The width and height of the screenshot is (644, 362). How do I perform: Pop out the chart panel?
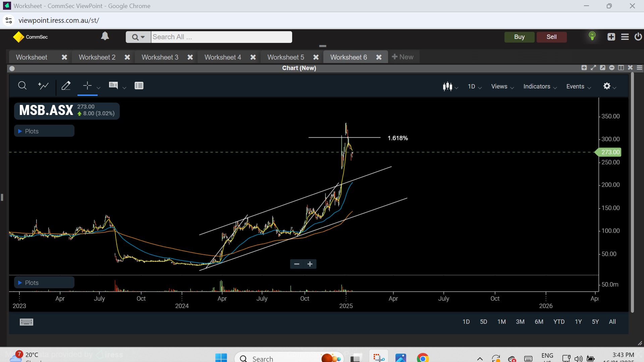tap(603, 68)
